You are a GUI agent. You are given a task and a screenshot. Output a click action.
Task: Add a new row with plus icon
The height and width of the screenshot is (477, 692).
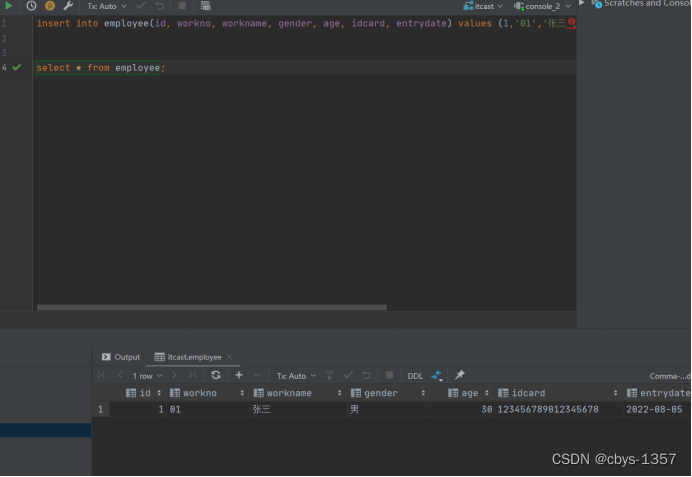click(239, 375)
